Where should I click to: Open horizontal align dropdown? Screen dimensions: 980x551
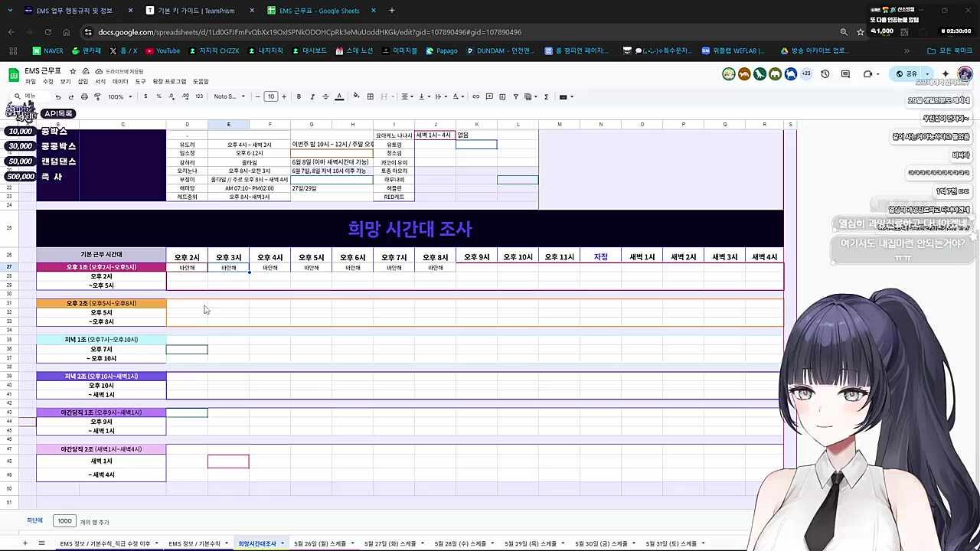[x=407, y=97]
